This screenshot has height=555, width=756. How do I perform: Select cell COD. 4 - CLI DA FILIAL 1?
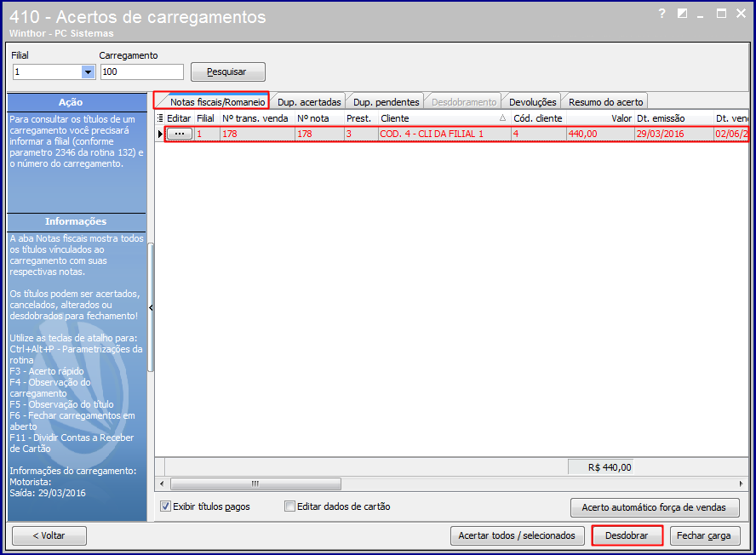tap(444, 134)
